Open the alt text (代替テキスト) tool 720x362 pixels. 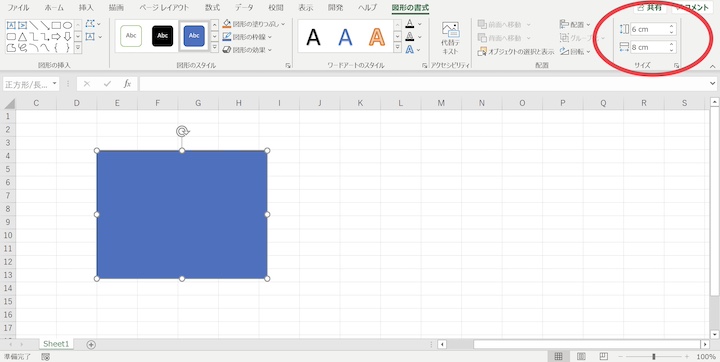pyautogui.click(x=450, y=38)
